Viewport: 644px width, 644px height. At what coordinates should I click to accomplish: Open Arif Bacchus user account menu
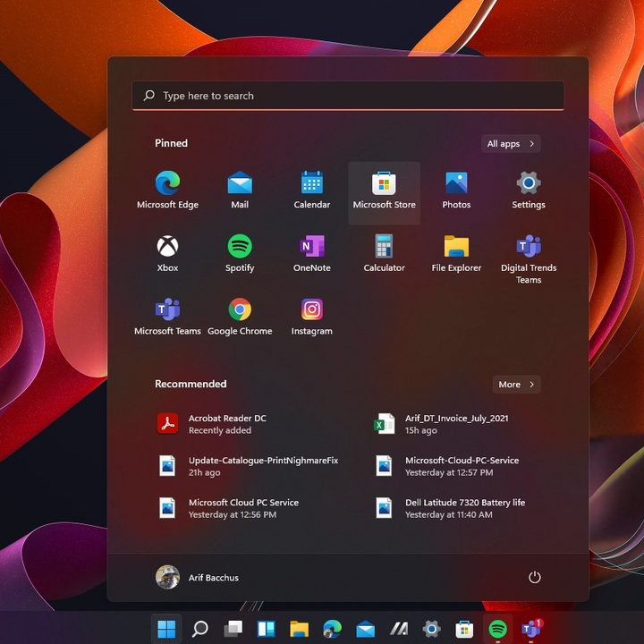tap(197, 577)
